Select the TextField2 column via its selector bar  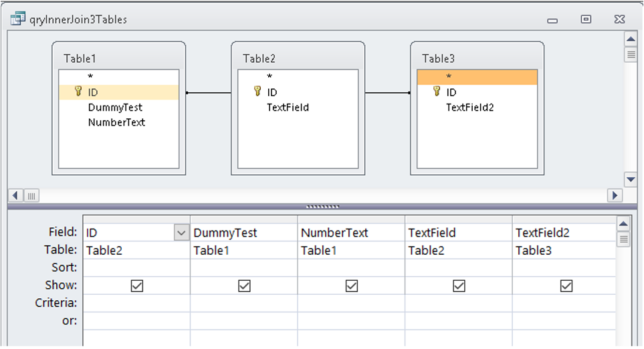coord(564,219)
